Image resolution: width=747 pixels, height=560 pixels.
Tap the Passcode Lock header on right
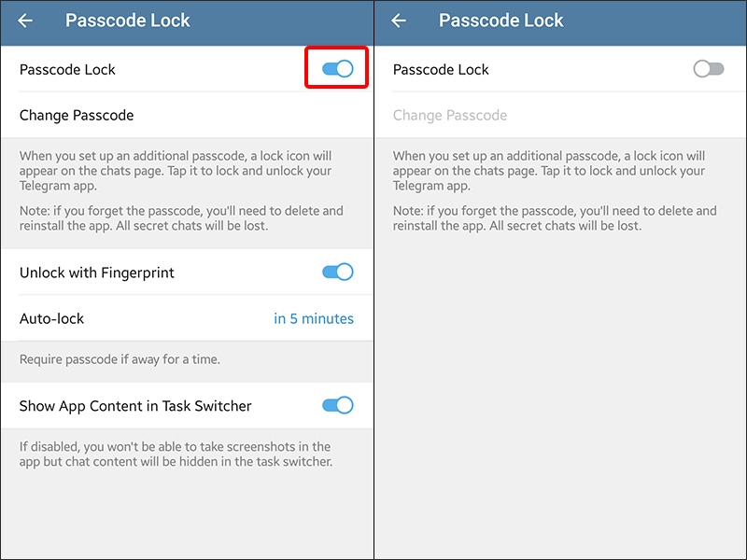pos(501,21)
